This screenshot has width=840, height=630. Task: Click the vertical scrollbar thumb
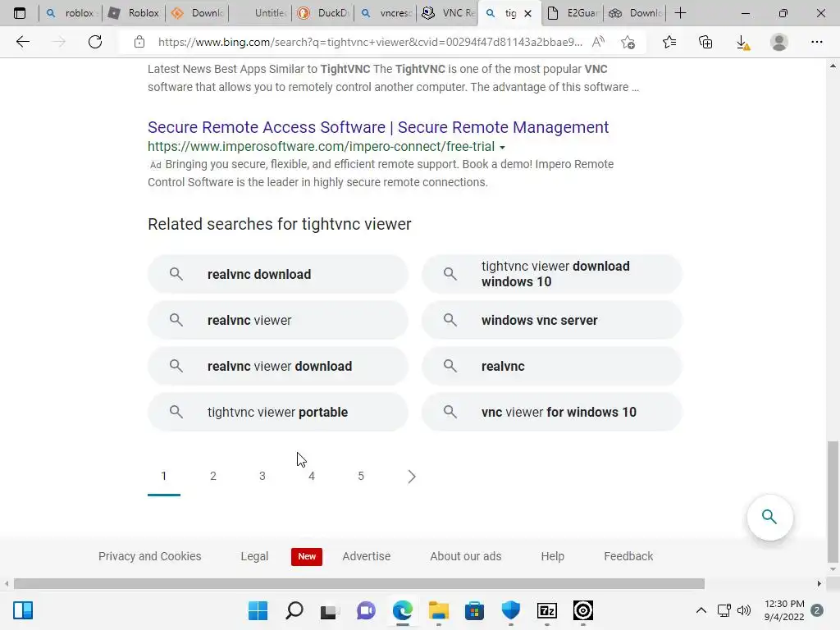(x=833, y=502)
